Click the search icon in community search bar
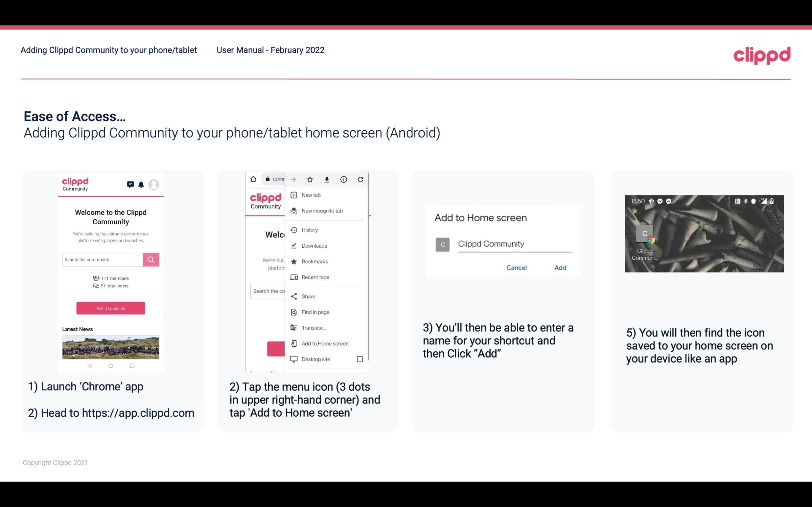 coord(151,259)
